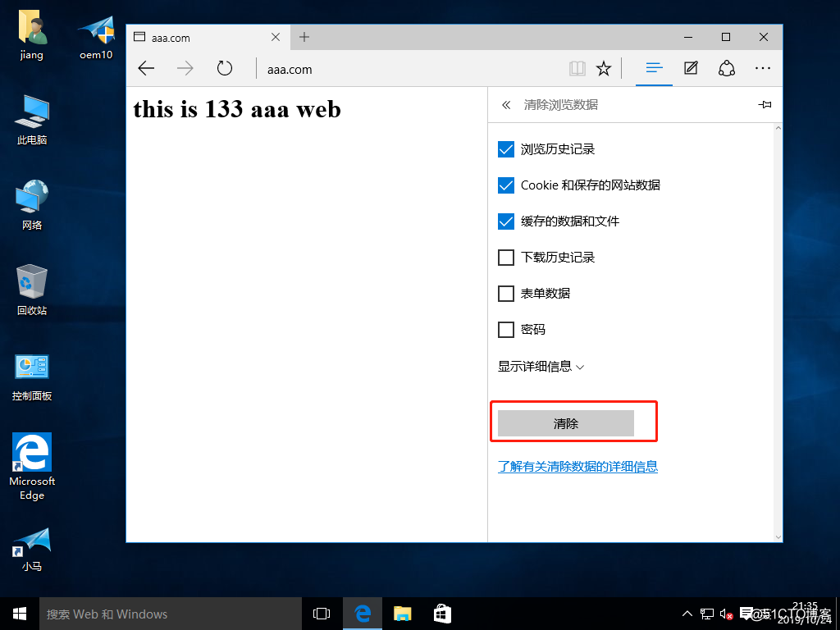This screenshot has width=840, height=630.
Task: Click the 搜索 Web 和 Windows box
Action: pos(164,613)
